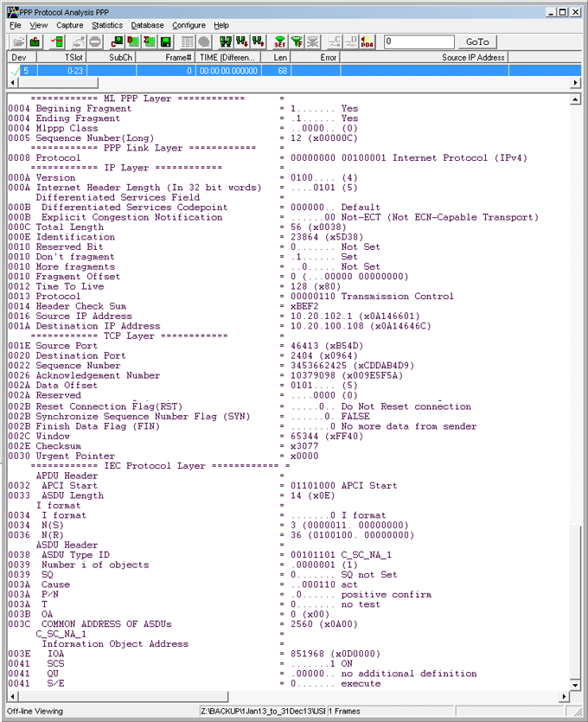Click the open file folder icon
Screen dimensions: 588x722
pyautogui.click(x=17, y=42)
